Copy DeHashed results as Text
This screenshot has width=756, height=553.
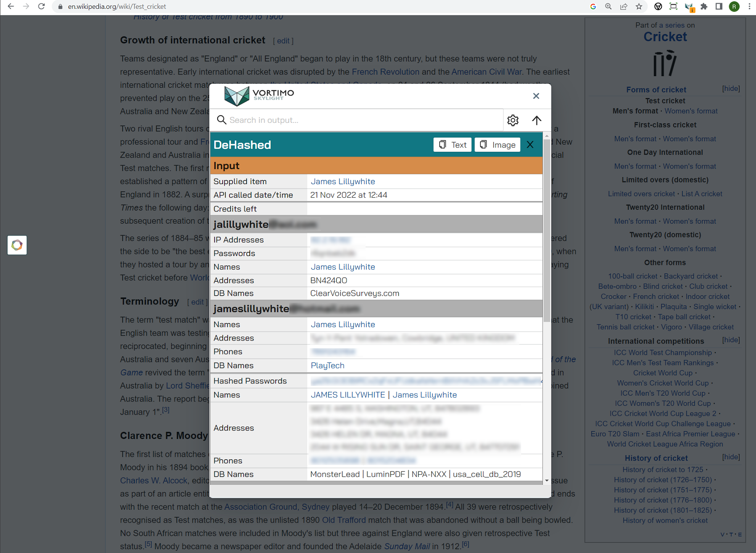[452, 145]
